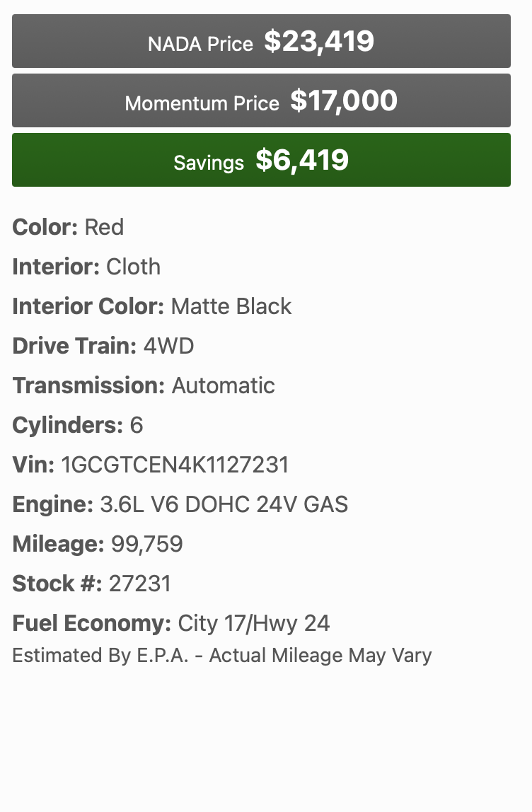Image resolution: width=532 pixels, height=812 pixels.
Task: Click the $23,419 price value
Action: 319,42
